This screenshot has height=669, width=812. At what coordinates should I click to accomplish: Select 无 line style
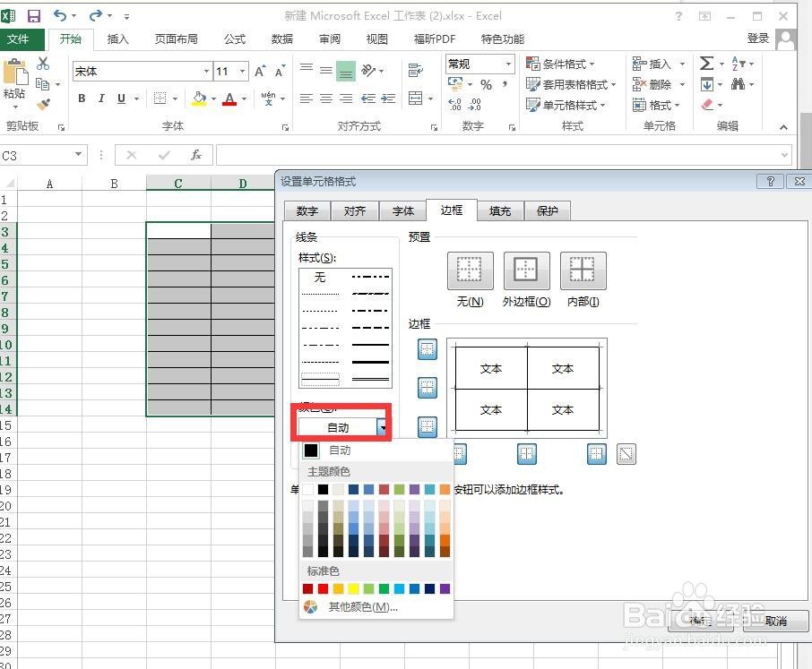320,278
